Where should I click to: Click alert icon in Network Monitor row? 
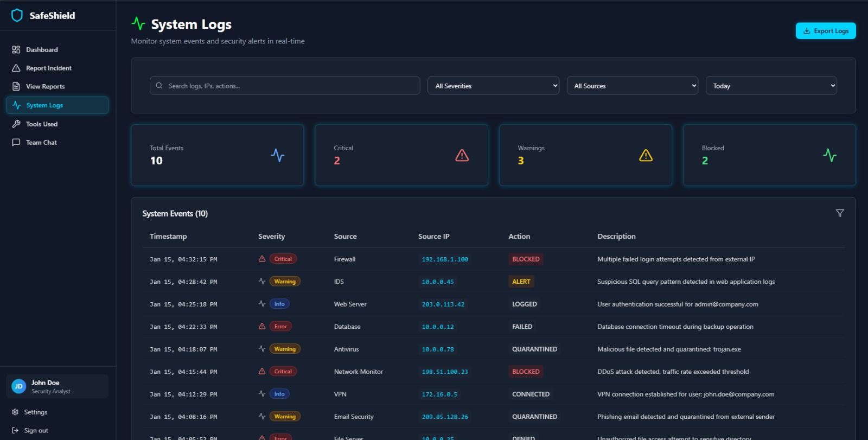pos(262,371)
